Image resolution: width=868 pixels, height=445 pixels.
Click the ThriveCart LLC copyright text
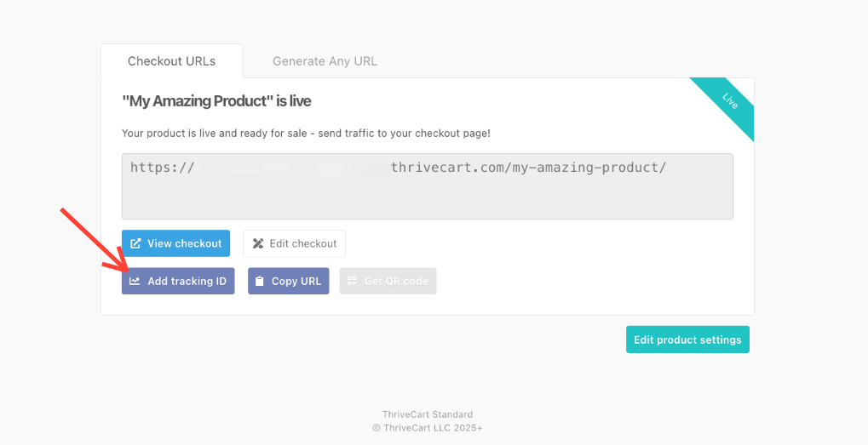[x=428, y=428]
